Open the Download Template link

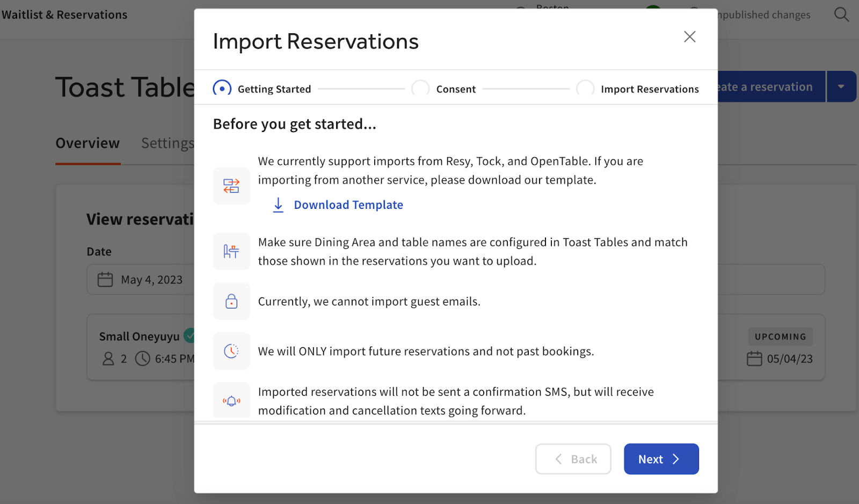(x=348, y=204)
